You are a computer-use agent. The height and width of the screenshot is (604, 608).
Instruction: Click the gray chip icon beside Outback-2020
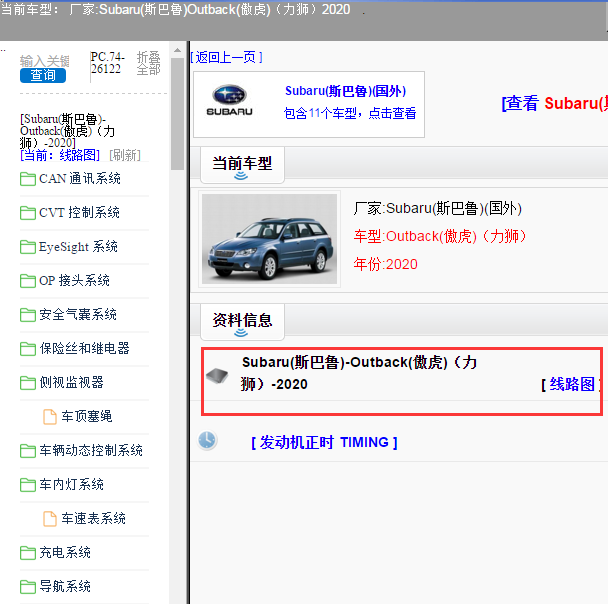217,376
